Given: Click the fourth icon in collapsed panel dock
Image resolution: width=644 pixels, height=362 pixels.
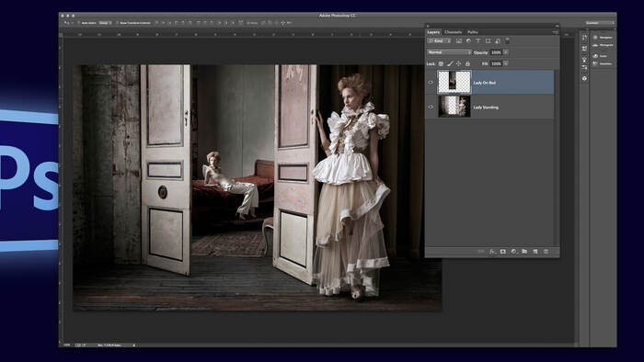Looking at the screenshot, I should [584, 68].
